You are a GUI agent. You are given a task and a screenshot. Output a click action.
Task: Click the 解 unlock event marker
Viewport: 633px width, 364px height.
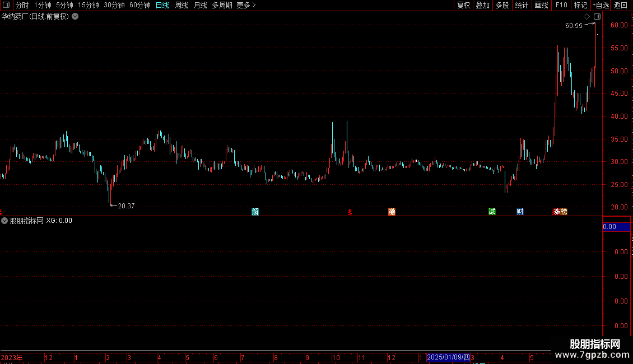[x=255, y=212]
